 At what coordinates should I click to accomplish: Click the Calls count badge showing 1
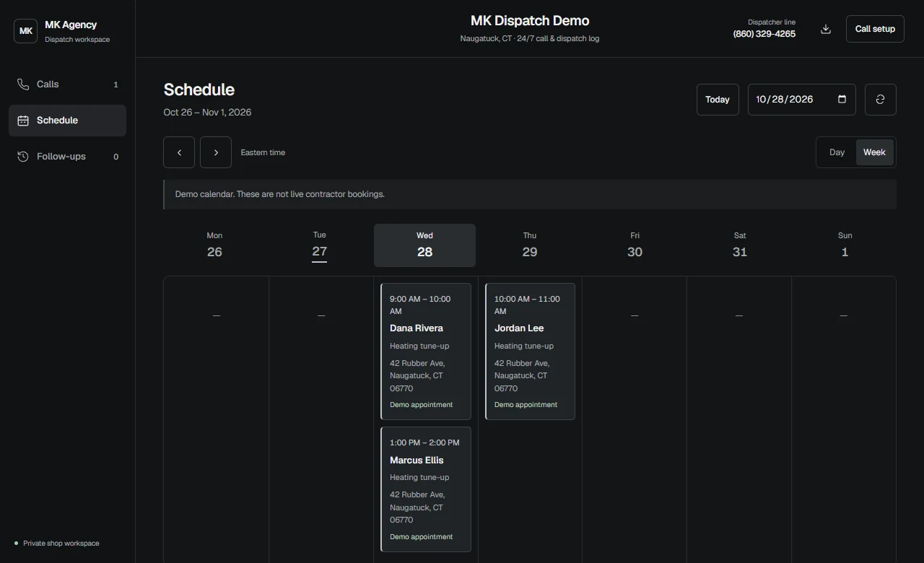[115, 84]
